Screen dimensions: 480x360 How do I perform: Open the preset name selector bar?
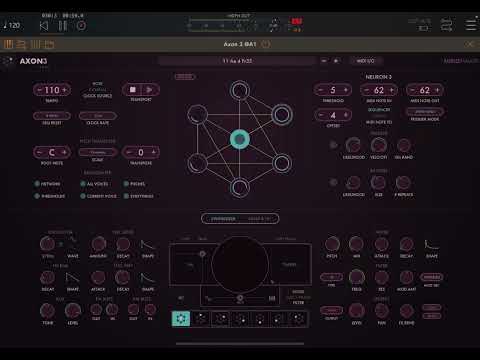pyautogui.click(x=237, y=61)
